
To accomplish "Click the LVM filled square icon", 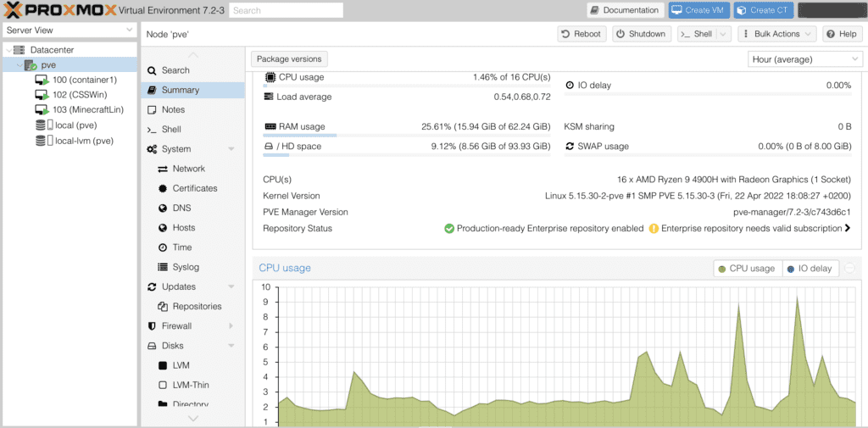I will point(163,365).
